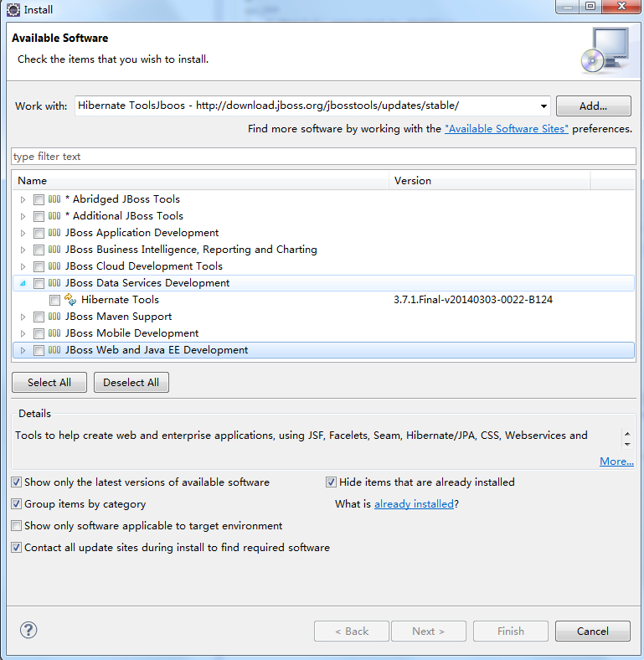Maximize the Install window

pyautogui.click(x=590, y=7)
